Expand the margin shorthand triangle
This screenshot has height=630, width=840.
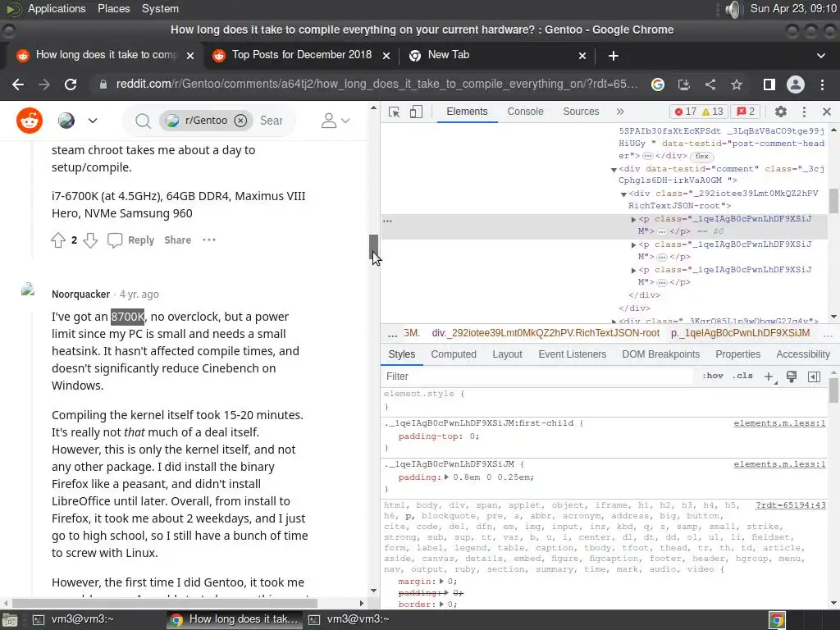click(442, 582)
